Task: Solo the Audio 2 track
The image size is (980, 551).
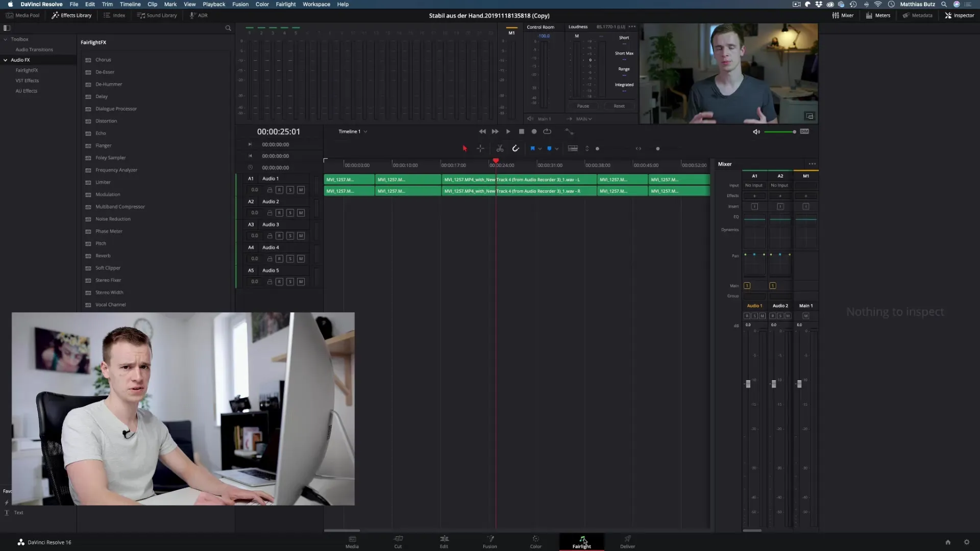Action: (290, 213)
